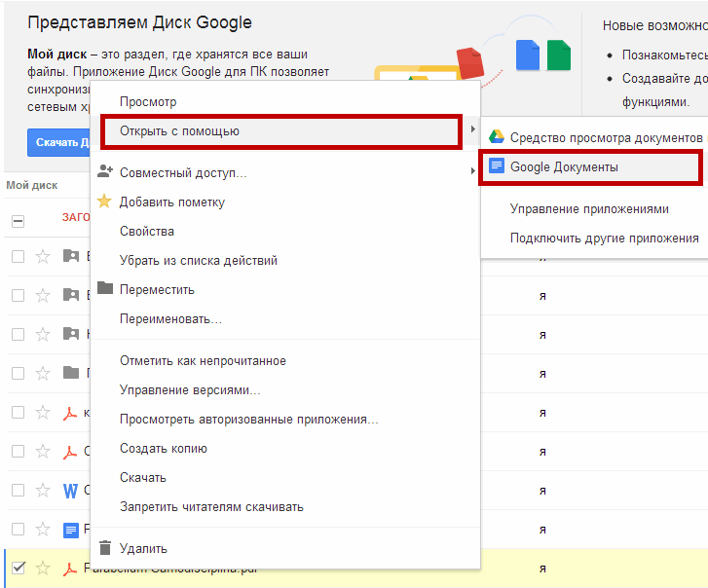Choose Отметить как непрочитанное

tap(285, 361)
